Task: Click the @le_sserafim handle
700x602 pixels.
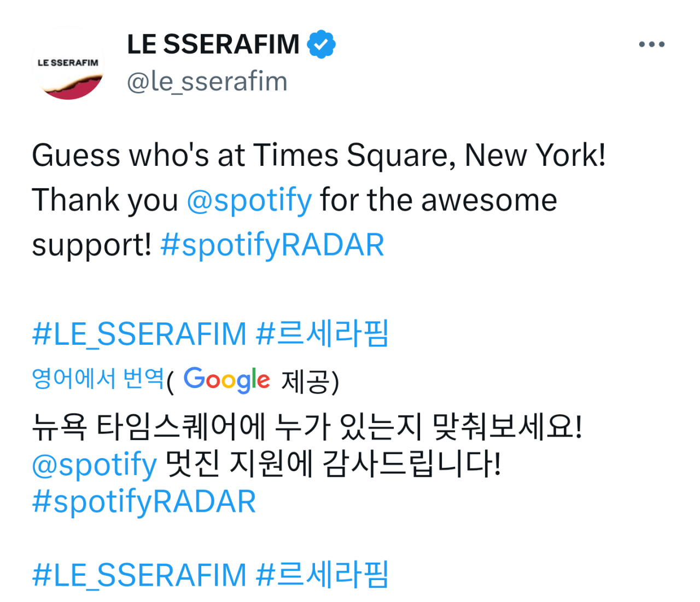Action: [207, 82]
